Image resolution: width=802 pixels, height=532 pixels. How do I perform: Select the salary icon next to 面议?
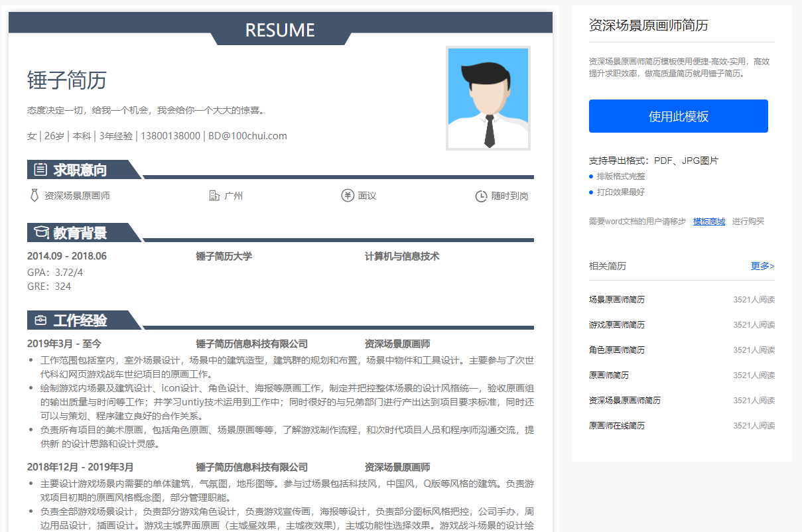pyautogui.click(x=348, y=196)
